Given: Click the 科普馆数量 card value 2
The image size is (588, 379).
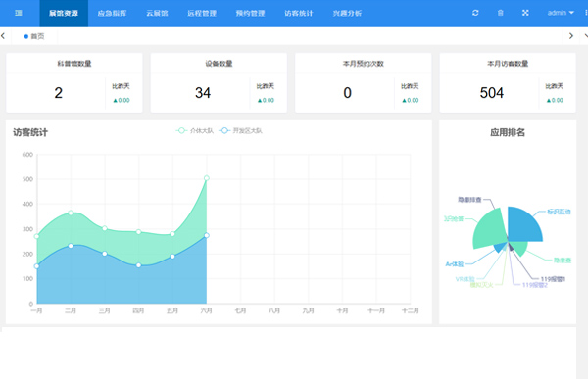Looking at the screenshot, I should click(59, 93).
